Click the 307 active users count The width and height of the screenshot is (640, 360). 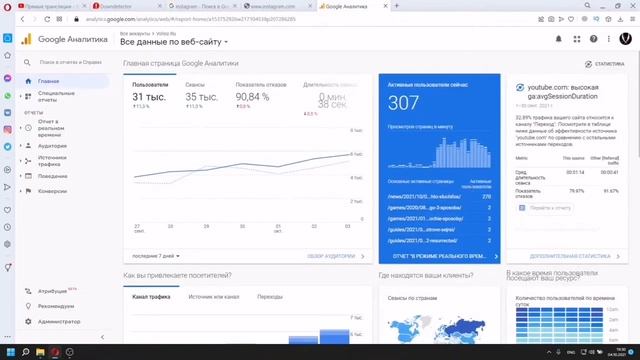(x=403, y=103)
